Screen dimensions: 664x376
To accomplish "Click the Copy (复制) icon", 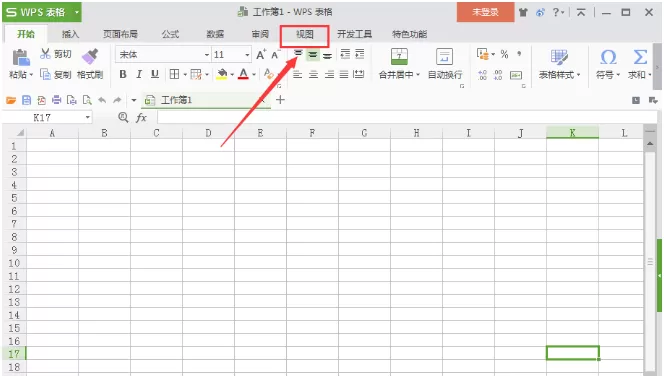I will pyautogui.click(x=45, y=74).
